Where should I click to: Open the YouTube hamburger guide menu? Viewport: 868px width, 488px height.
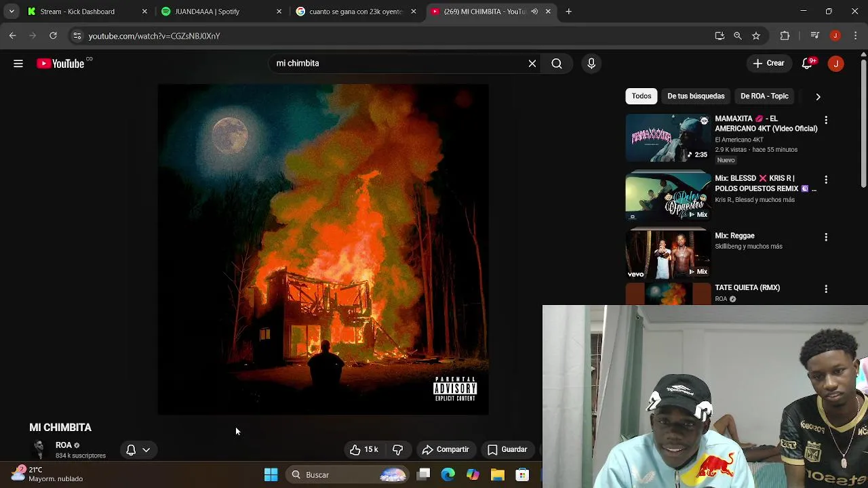18,64
